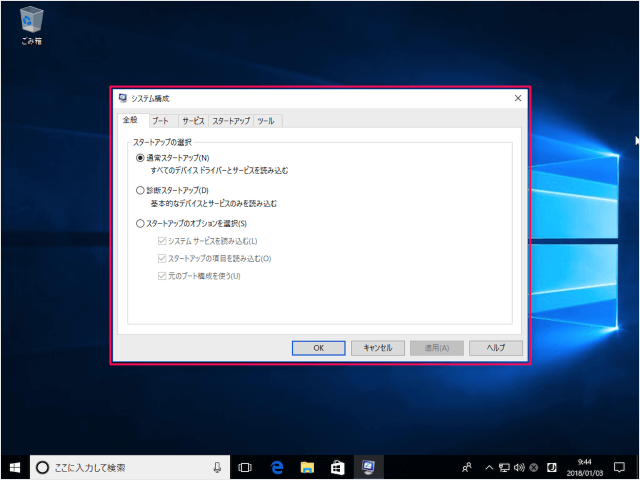Open the Action Center notification icon
Image resolution: width=640 pixels, height=480 pixels.
click(x=619, y=467)
